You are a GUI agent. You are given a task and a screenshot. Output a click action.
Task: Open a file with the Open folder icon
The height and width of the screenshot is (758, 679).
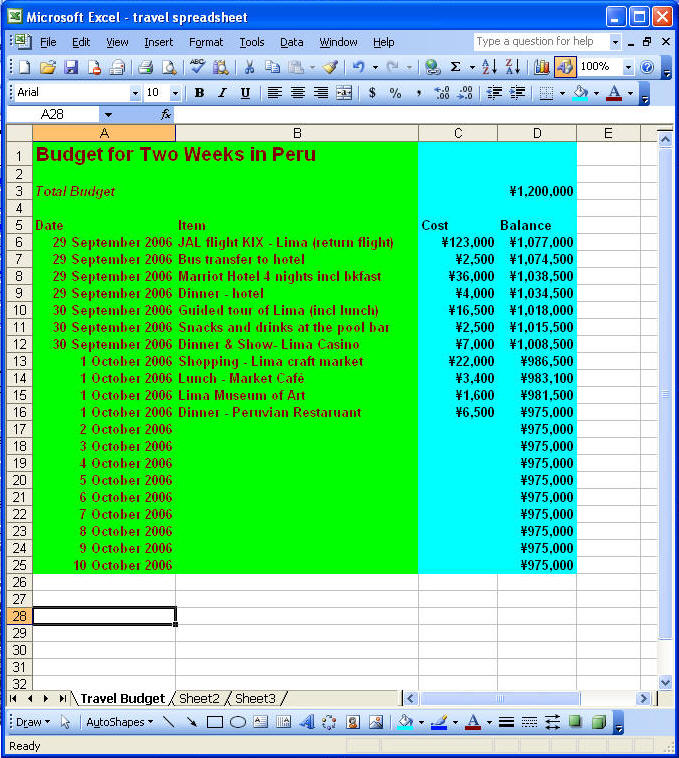click(x=47, y=67)
